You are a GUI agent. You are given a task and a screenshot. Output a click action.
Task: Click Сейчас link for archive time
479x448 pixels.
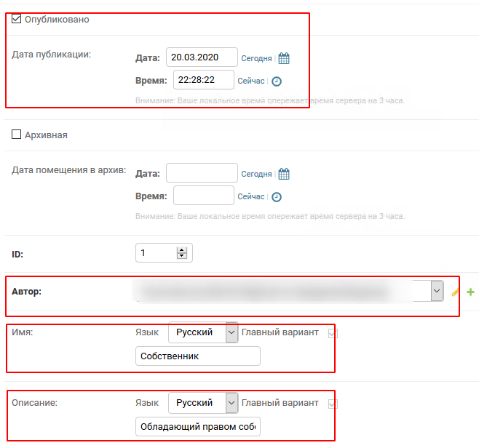[x=251, y=196]
